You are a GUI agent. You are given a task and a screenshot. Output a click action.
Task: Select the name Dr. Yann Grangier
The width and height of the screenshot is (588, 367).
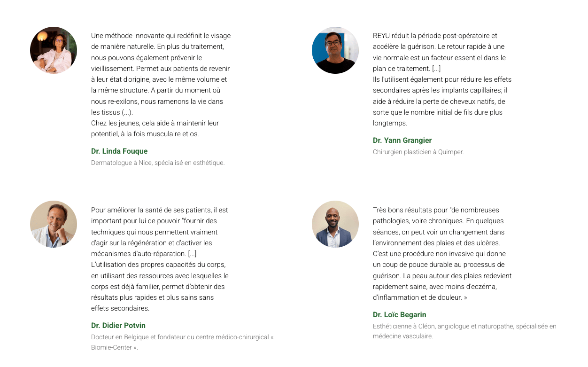(402, 141)
